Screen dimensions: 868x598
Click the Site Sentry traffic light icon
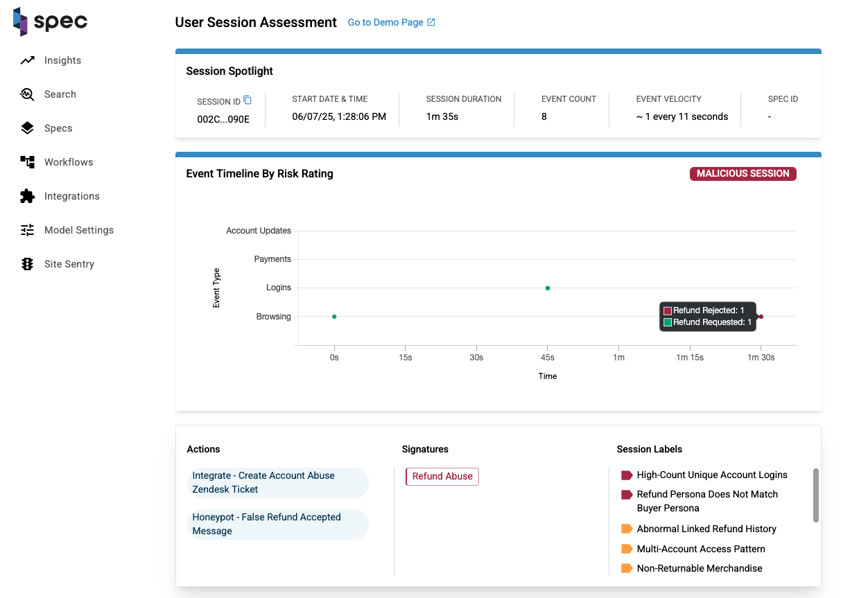[27, 264]
